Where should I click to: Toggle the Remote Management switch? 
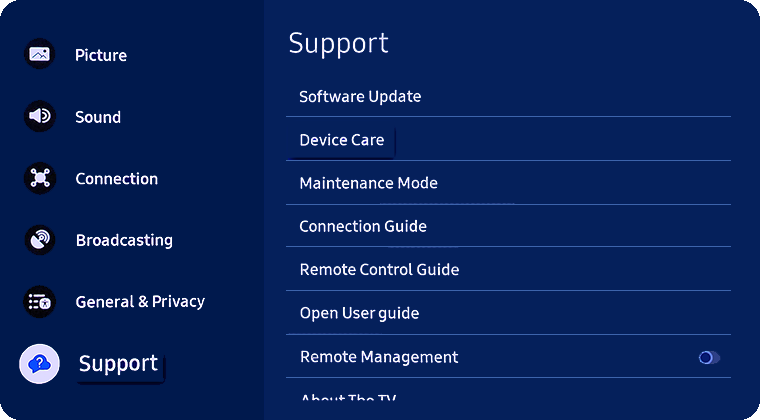(x=709, y=357)
